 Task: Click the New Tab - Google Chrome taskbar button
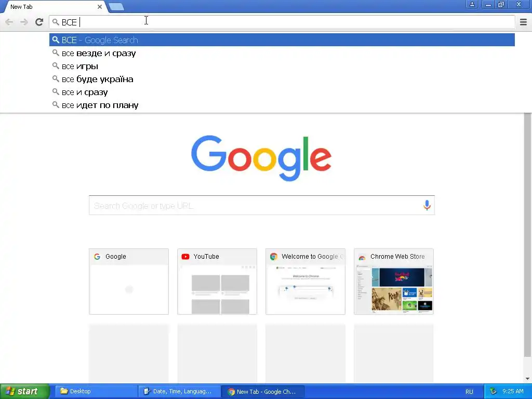pos(262,392)
